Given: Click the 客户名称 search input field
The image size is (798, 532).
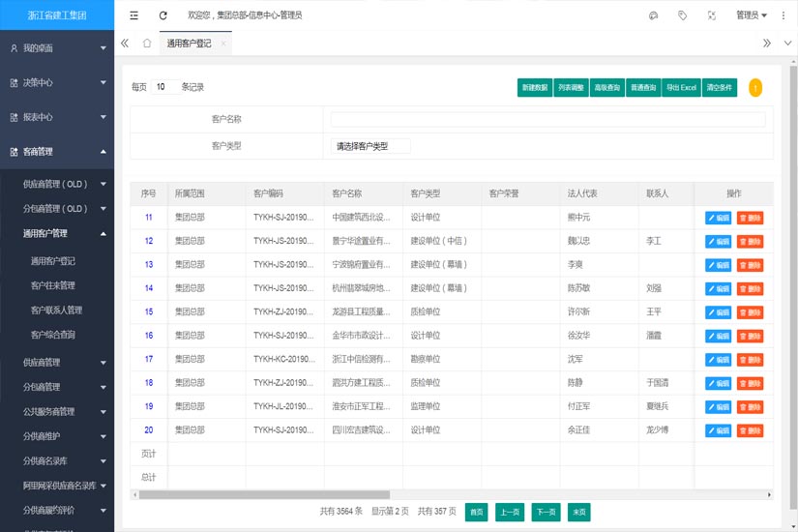Looking at the screenshot, I should pyautogui.click(x=547, y=119).
